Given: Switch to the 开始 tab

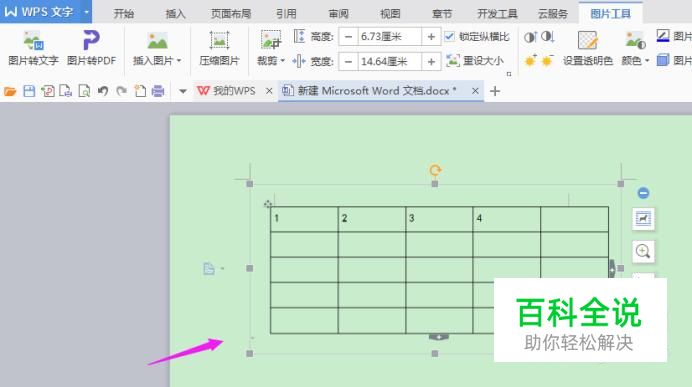Looking at the screenshot, I should 124,14.
